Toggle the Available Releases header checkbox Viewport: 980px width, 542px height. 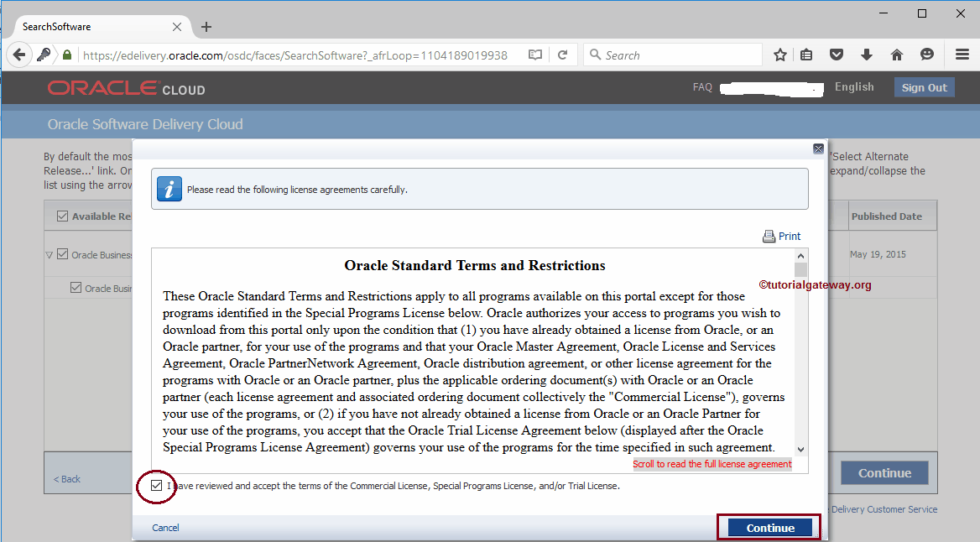[62, 216]
